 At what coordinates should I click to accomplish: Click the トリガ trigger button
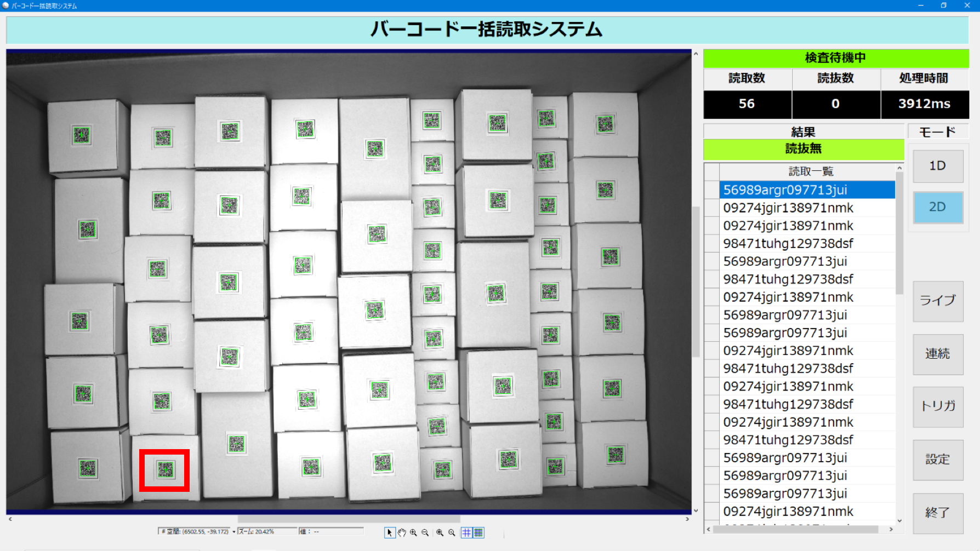click(938, 406)
